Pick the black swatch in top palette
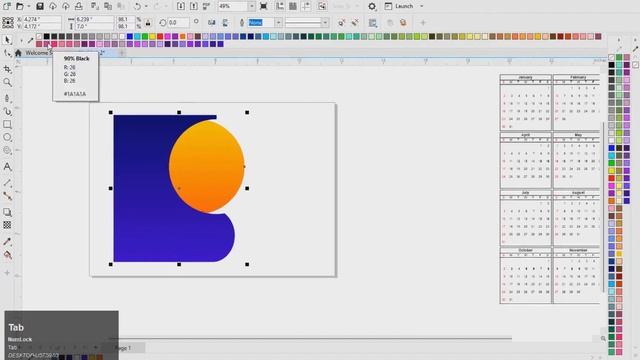The width and height of the screenshot is (640, 360). tap(47, 36)
